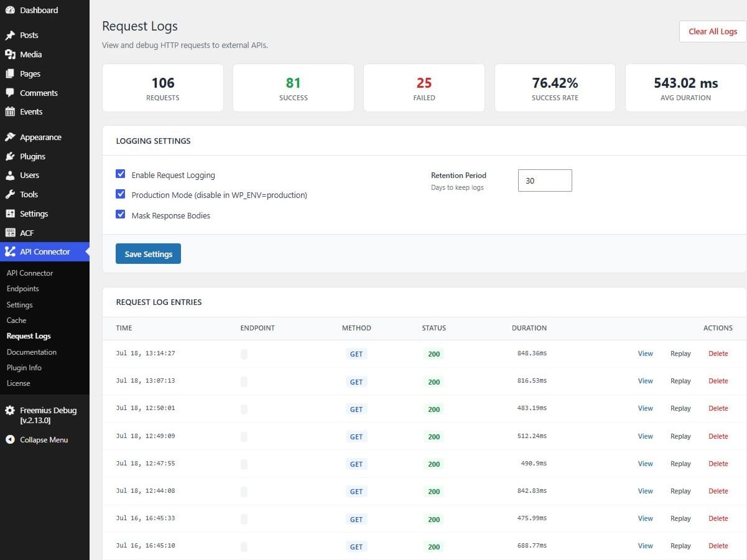View the 12:49:09 log entry

[x=646, y=436]
